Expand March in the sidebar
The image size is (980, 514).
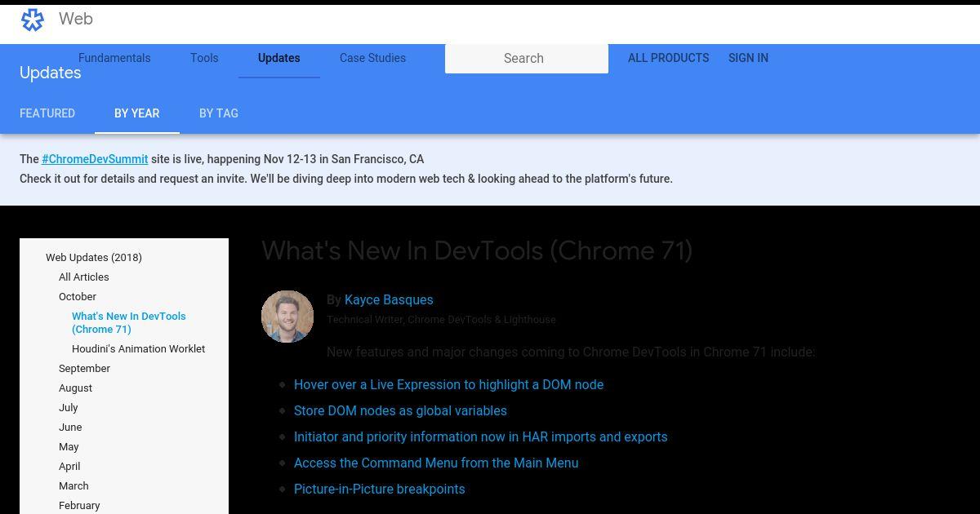click(73, 485)
